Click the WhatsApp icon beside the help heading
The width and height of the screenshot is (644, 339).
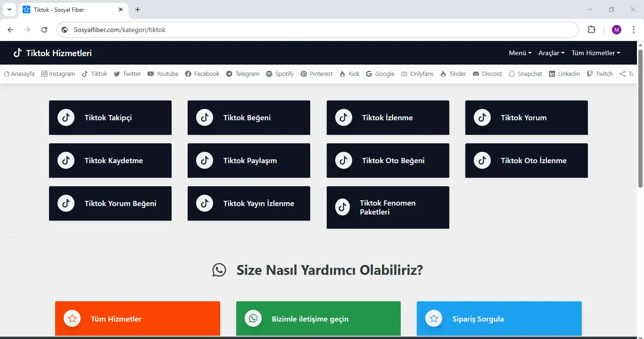pos(219,270)
